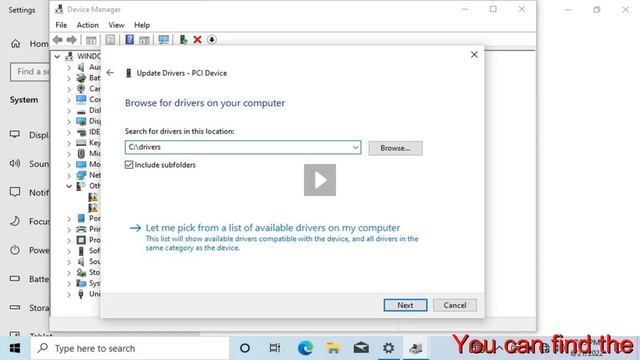Open the File menu
Image resolution: width=640 pixels, height=360 pixels.
pos(61,25)
